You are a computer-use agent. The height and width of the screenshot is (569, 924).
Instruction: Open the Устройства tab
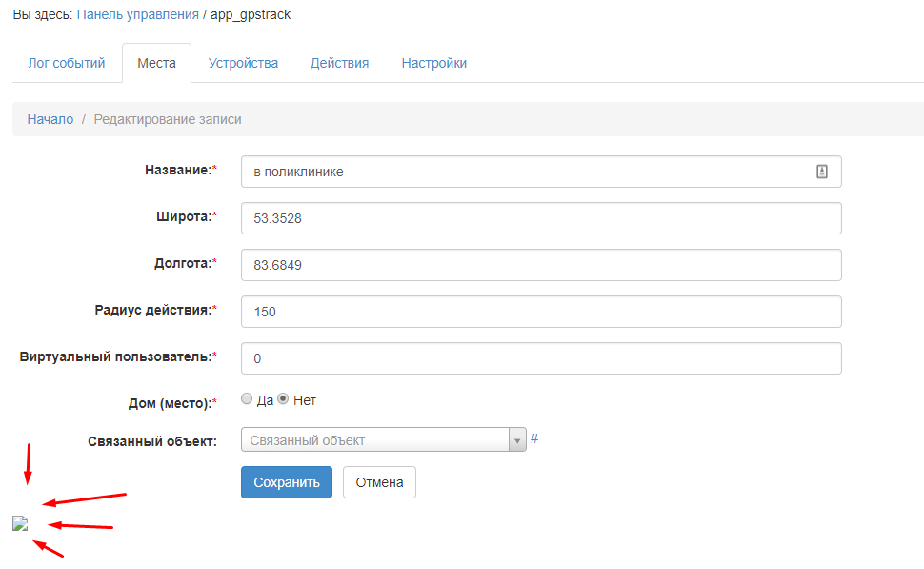[x=243, y=63]
